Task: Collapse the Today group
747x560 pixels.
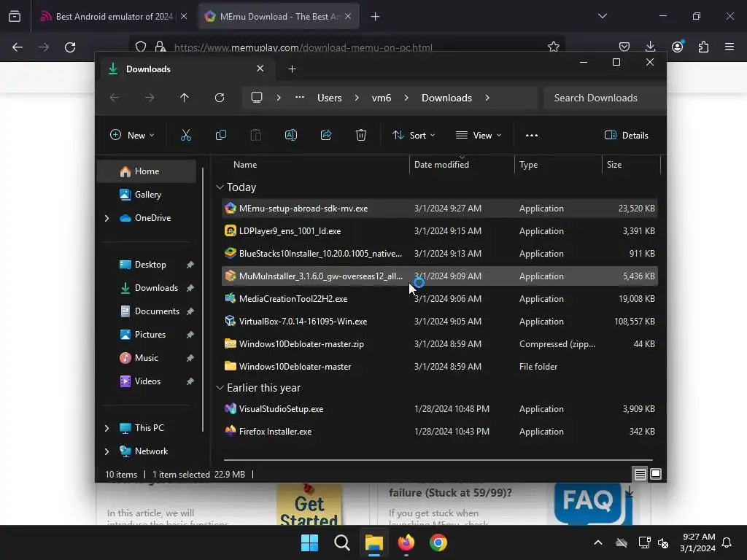Action: click(220, 187)
